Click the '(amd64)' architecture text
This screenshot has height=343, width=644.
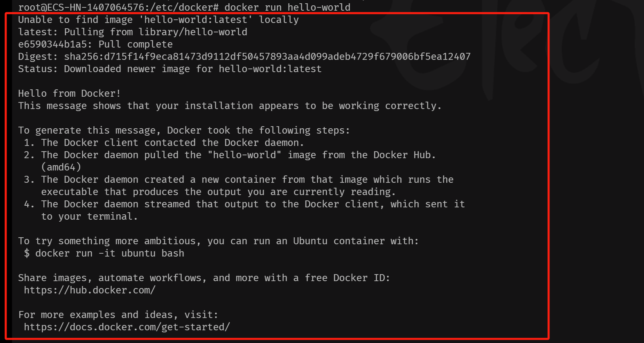coord(61,167)
